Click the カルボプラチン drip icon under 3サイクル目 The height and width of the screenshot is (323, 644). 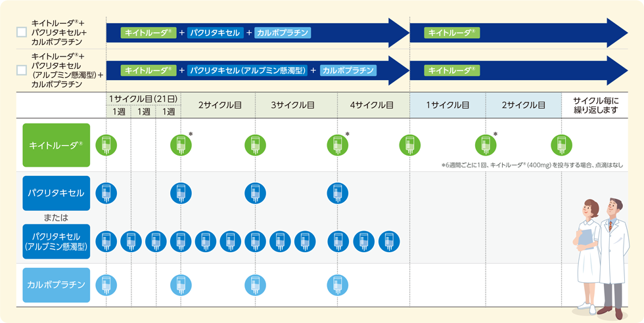click(x=255, y=285)
